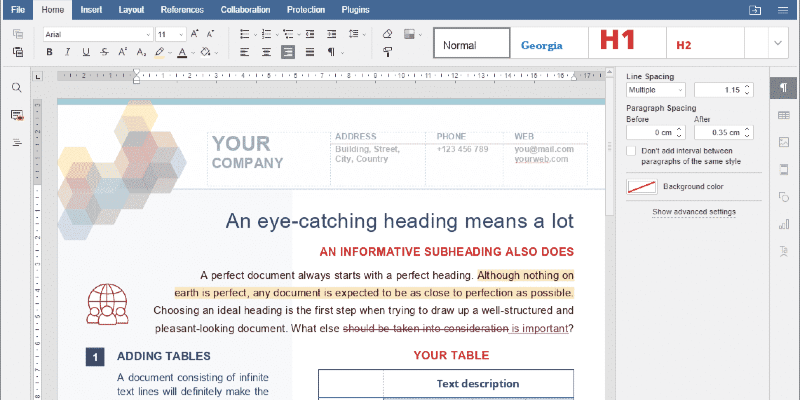Toggle Bold formatting
The height and width of the screenshot is (400, 800).
coord(50,52)
